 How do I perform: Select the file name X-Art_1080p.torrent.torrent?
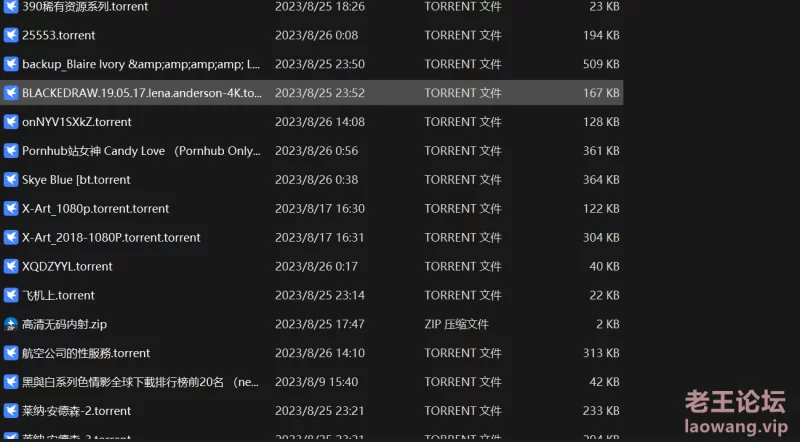coord(95,209)
